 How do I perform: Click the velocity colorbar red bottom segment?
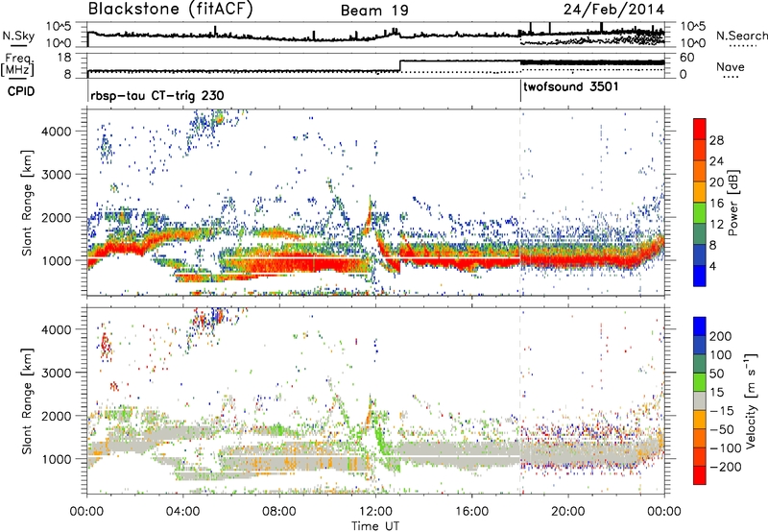coord(700,475)
